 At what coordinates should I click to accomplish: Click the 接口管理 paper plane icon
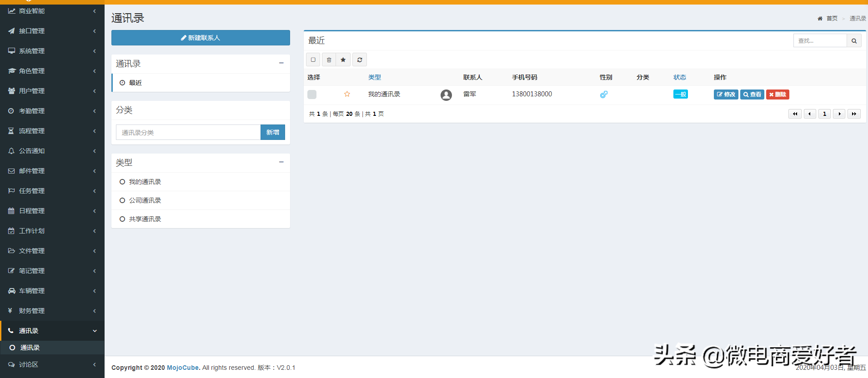coord(11,31)
